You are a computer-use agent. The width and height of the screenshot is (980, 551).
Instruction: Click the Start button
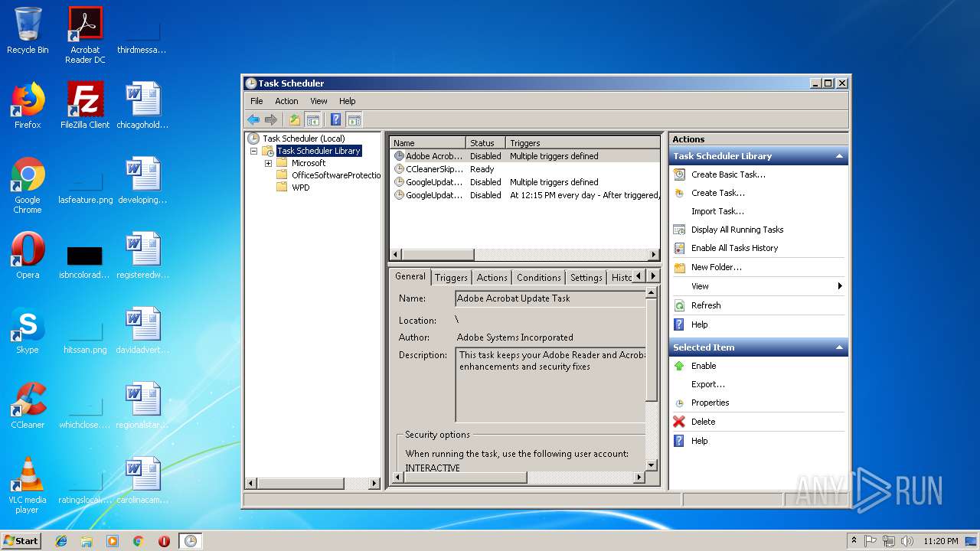[x=21, y=540]
